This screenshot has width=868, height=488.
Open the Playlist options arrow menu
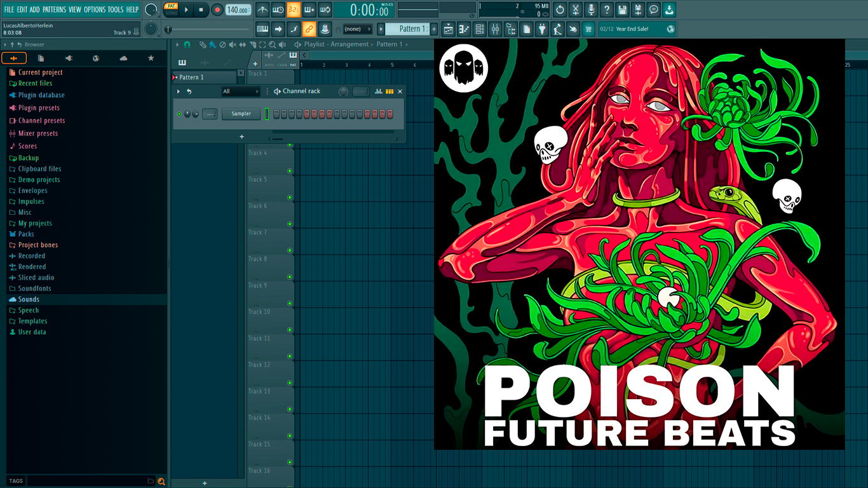coord(177,44)
